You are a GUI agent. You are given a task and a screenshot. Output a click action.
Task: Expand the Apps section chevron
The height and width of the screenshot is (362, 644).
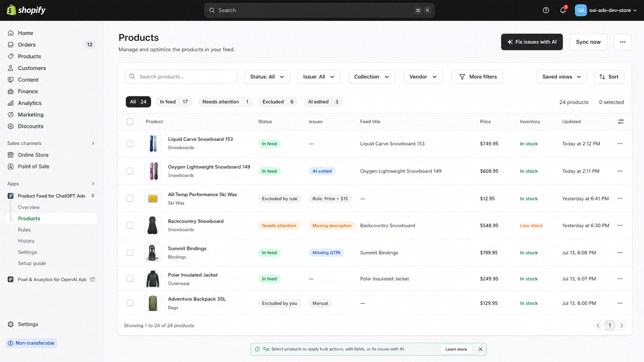click(x=93, y=184)
